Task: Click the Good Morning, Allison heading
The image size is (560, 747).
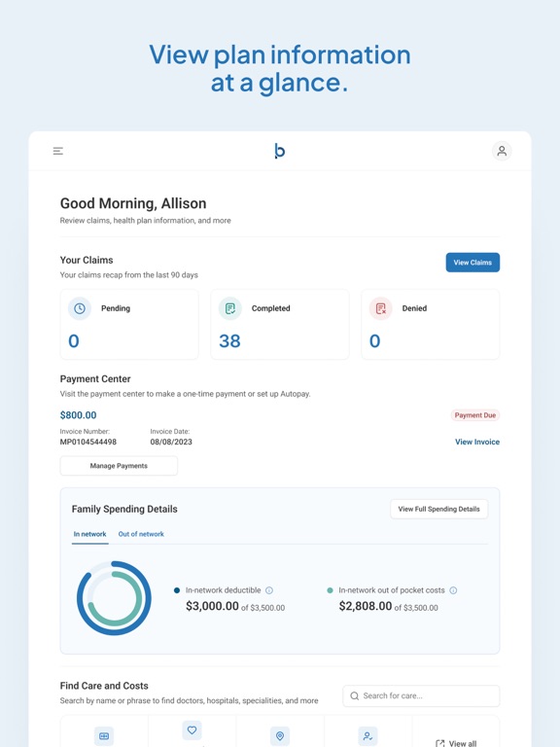Action: pos(133,203)
